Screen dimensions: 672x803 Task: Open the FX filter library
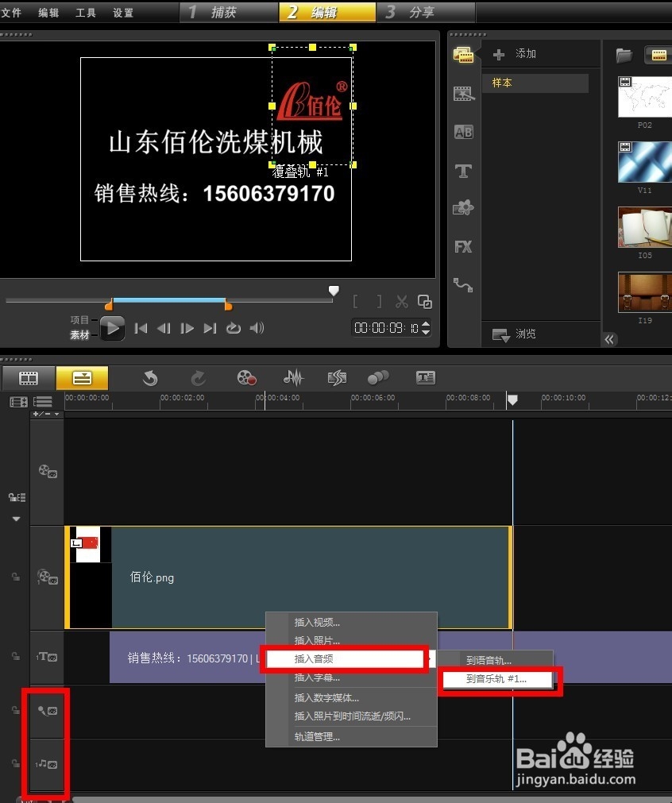point(464,247)
